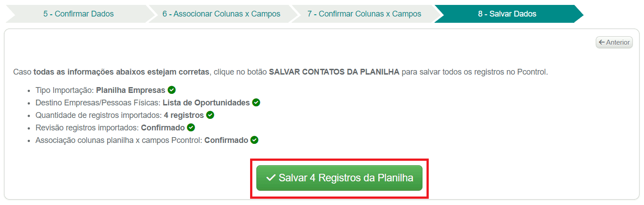Go to step 5 - Confirmar Dados
The image size is (644, 205).
click(79, 14)
